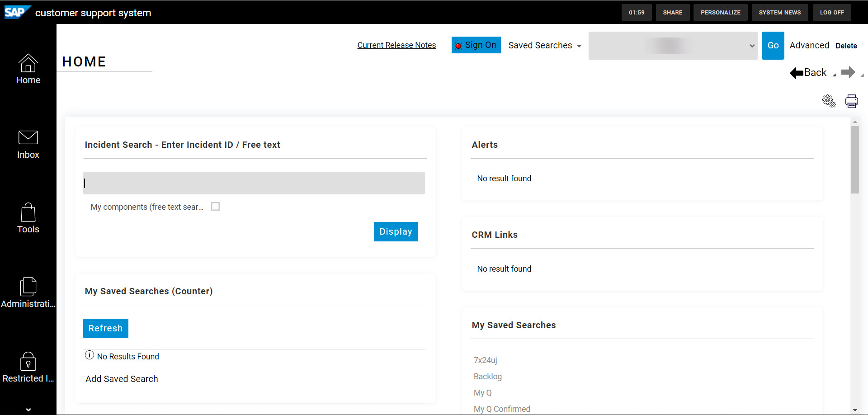
Task: Open the Inbox envelope icon
Action: 28,137
